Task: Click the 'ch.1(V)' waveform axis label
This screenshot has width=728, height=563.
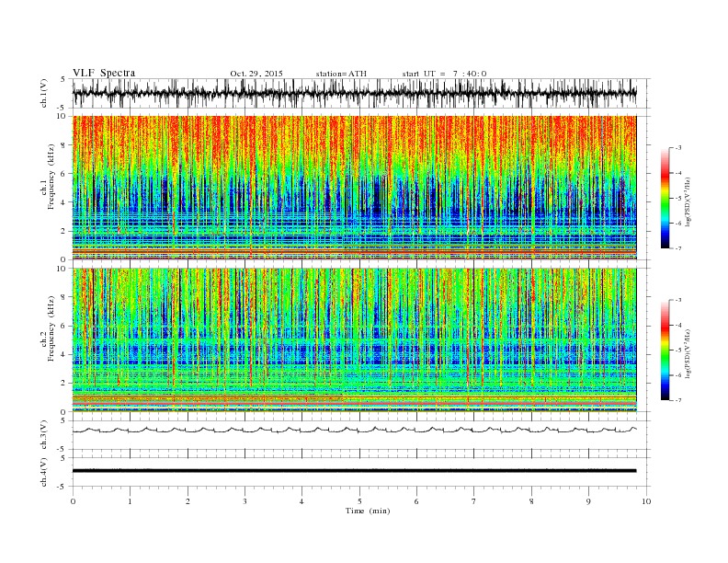Action: pyautogui.click(x=44, y=93)
